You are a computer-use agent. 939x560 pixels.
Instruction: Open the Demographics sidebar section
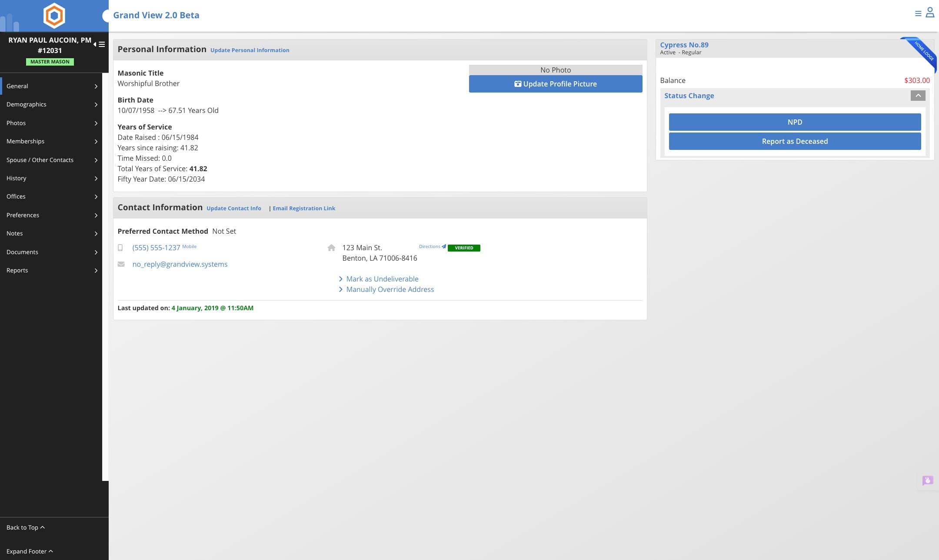[x=51, y=104]
